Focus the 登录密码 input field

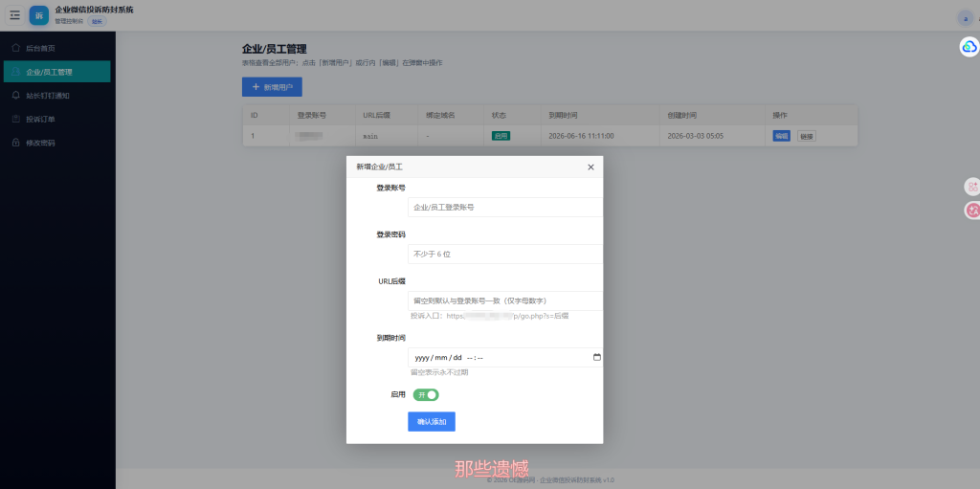[x=505, y=254]
